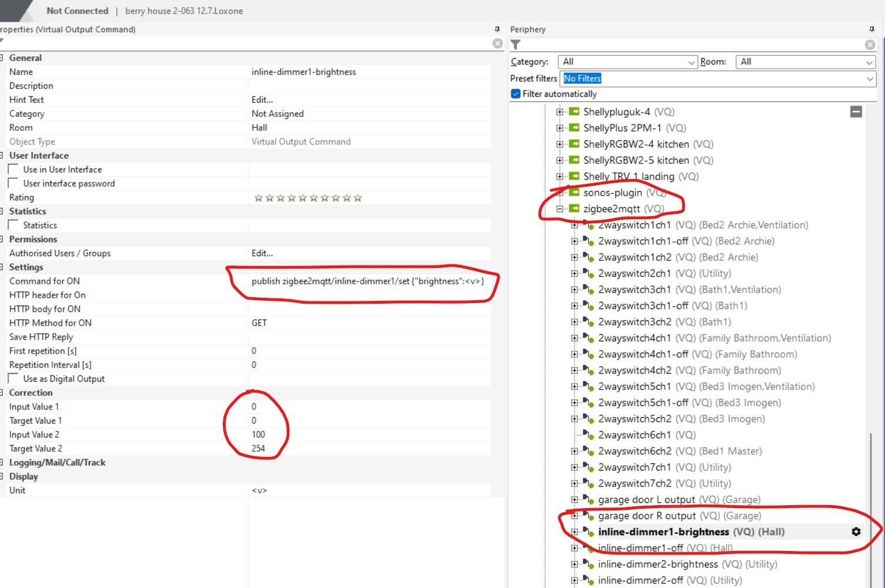Select inline-dimmer2-brightness in the tree
This screenshot has height=588, width=885.
[x=658, y=564]
